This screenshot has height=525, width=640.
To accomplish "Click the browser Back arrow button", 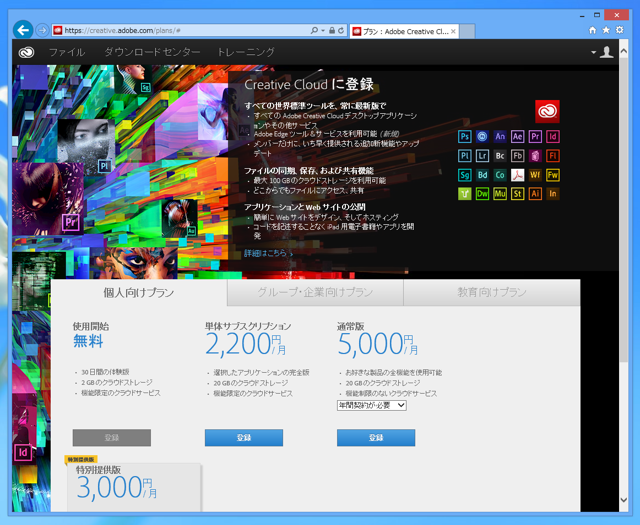I will click(x=23, y=30).
